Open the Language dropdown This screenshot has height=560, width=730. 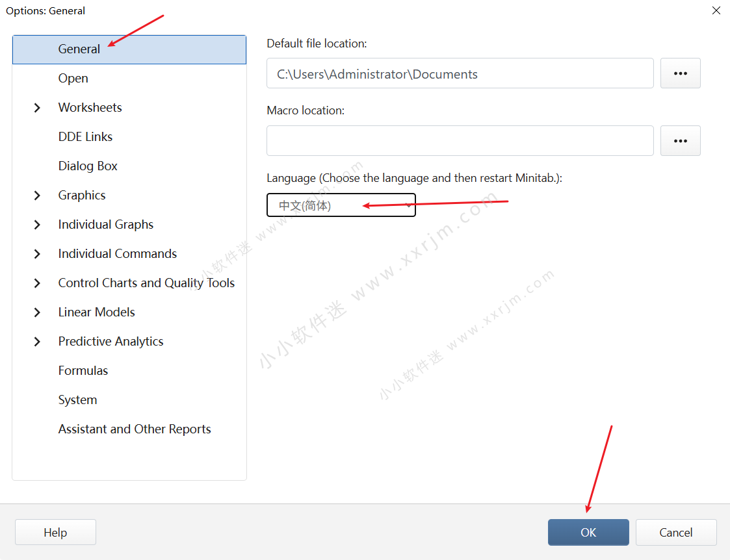[x=341, y=205]
